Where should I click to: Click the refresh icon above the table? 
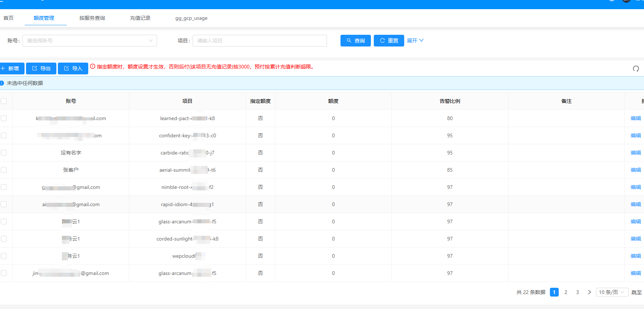click(636, 68)
